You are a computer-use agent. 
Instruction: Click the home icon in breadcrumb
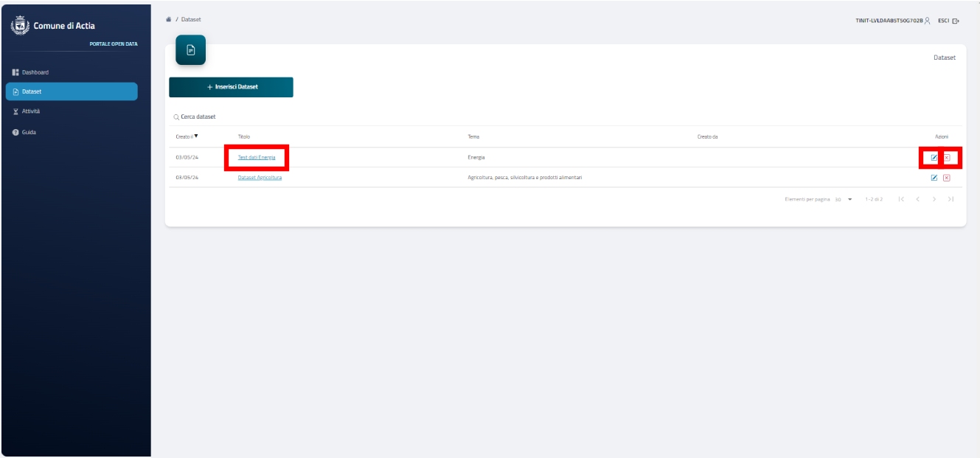169,19
